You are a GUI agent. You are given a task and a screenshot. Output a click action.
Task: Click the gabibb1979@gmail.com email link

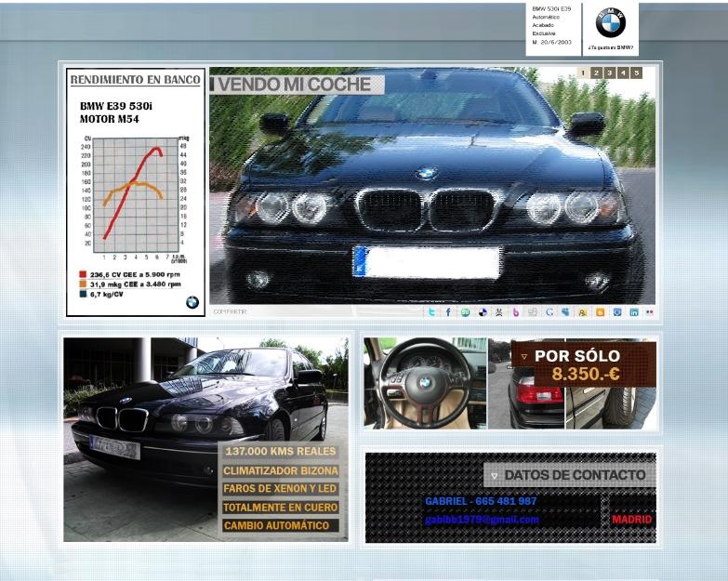[x=482, y=520]
